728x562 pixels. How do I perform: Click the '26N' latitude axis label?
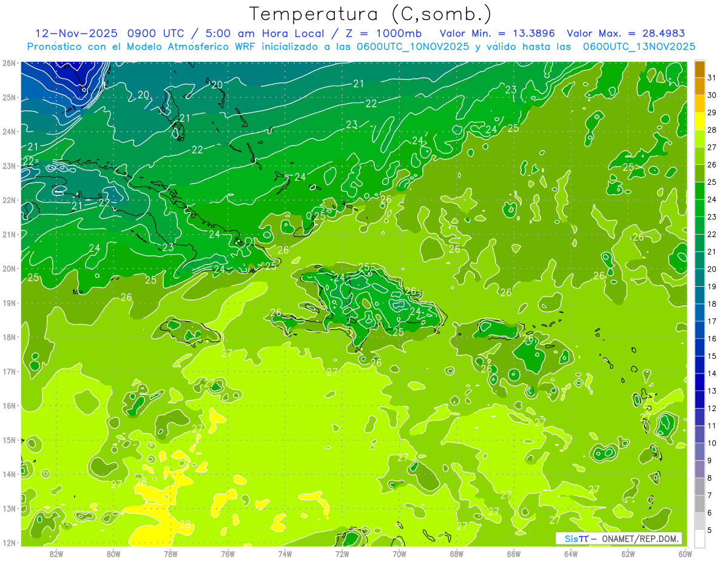[9, 63]
